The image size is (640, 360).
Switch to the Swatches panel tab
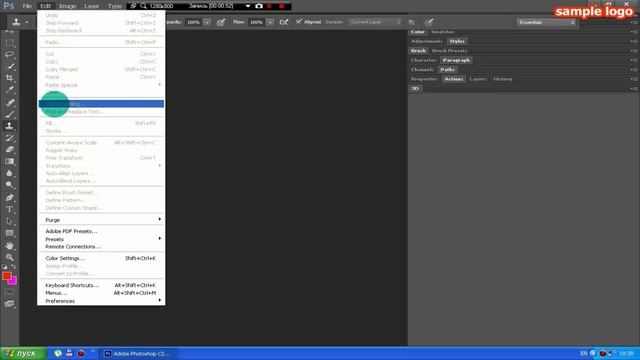click(x=443, y=32)
